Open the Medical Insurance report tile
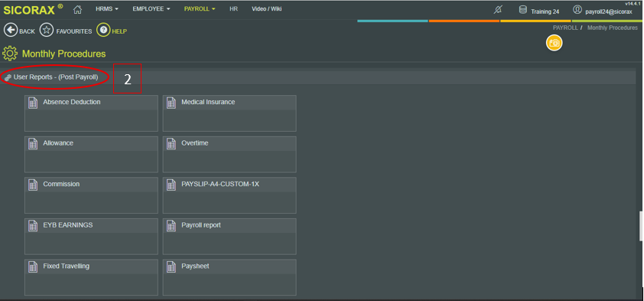The width and height of the screenshot is (644, 301). click(x=229, y=113)
